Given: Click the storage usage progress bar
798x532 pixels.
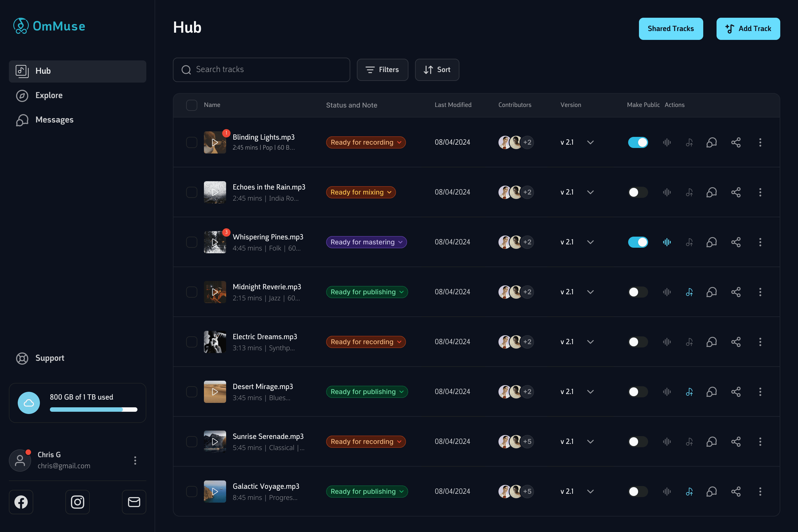Looking at the screenshot, I should coord(93,410).
